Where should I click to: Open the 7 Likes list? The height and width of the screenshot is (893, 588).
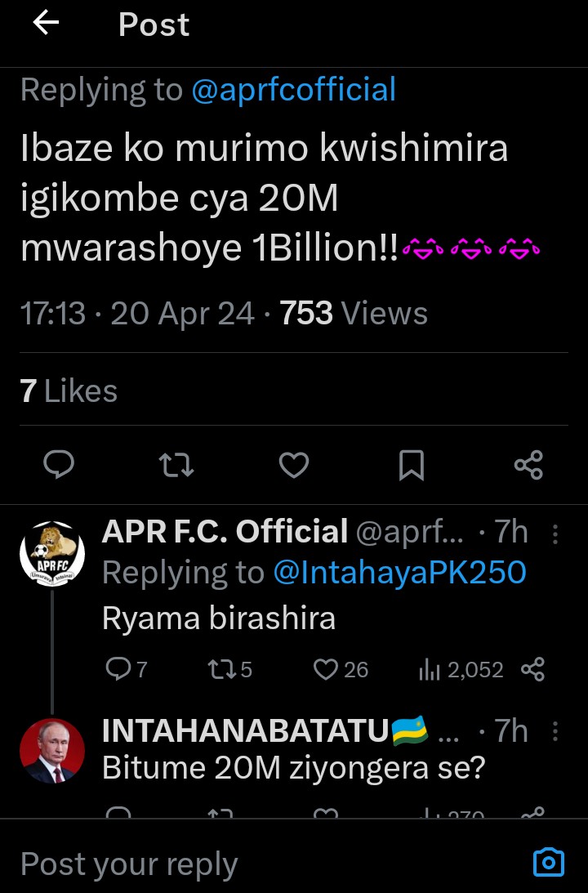point(69,391)
